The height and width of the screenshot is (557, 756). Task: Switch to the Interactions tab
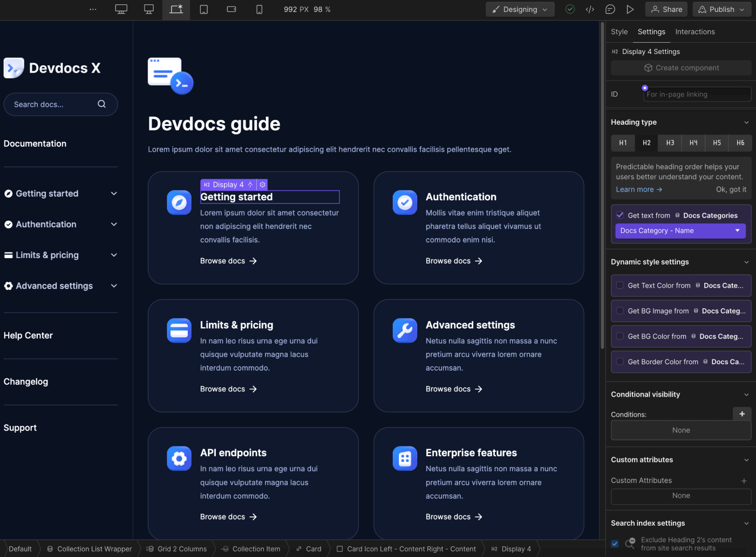(x=695, y=31)
